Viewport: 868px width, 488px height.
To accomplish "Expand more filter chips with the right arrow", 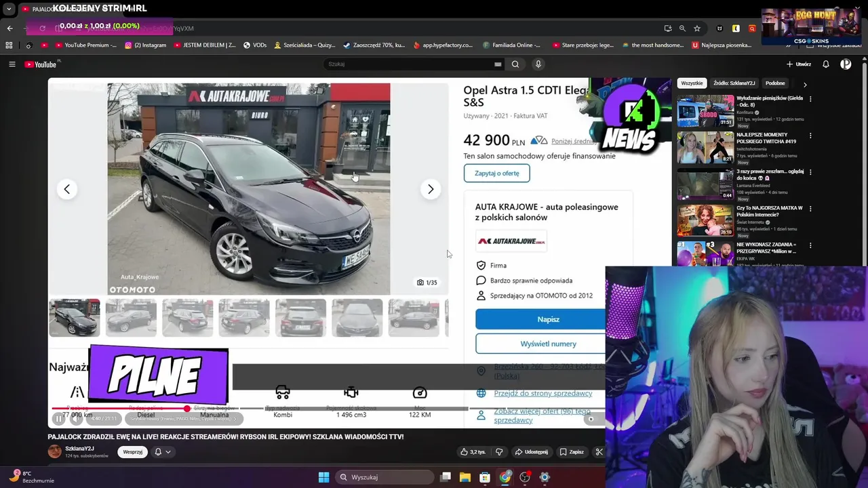I will 805,85.
